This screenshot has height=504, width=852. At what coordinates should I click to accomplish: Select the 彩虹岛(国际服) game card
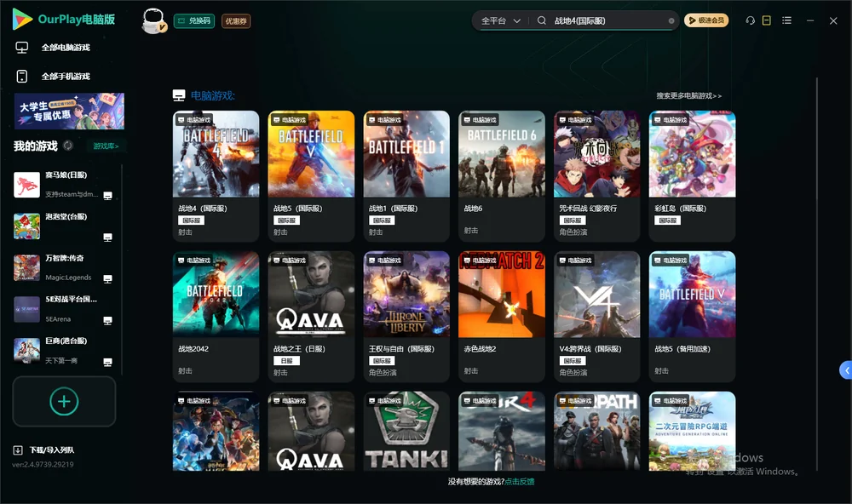[692, 176]
